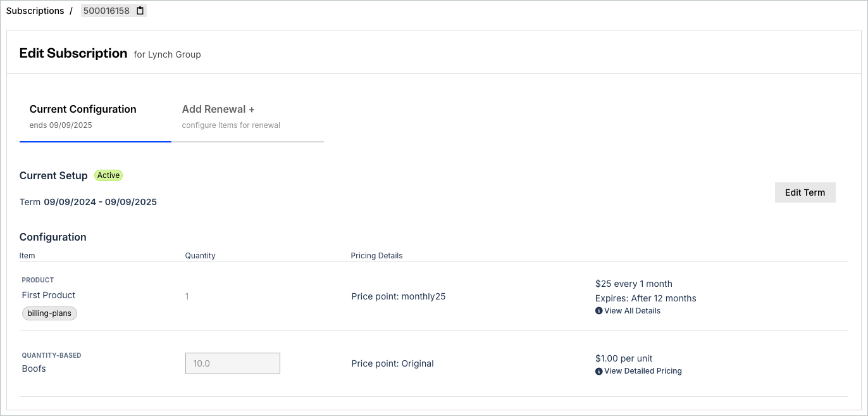Select the Boofs item name
This screenshot has height=416, width=868.
pos(34,369)
